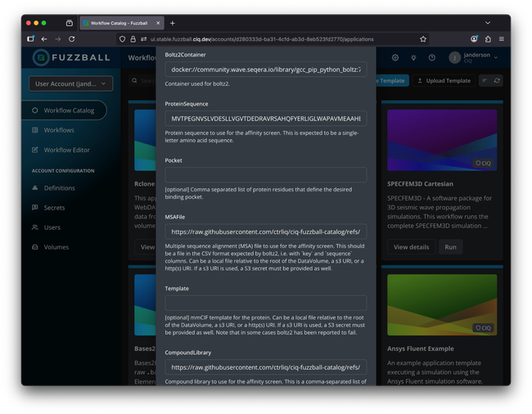Open the browser extensions puzzle icon

488,39
